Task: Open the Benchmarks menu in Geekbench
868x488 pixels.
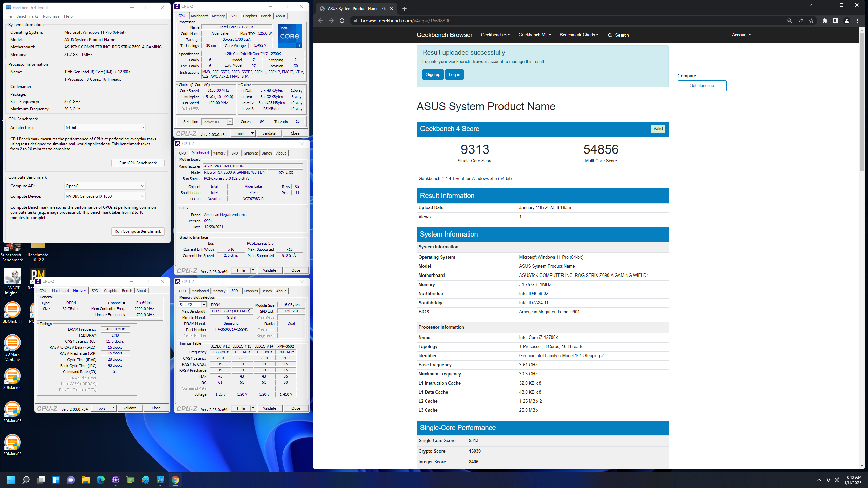Action: click(x=27, y=16)
